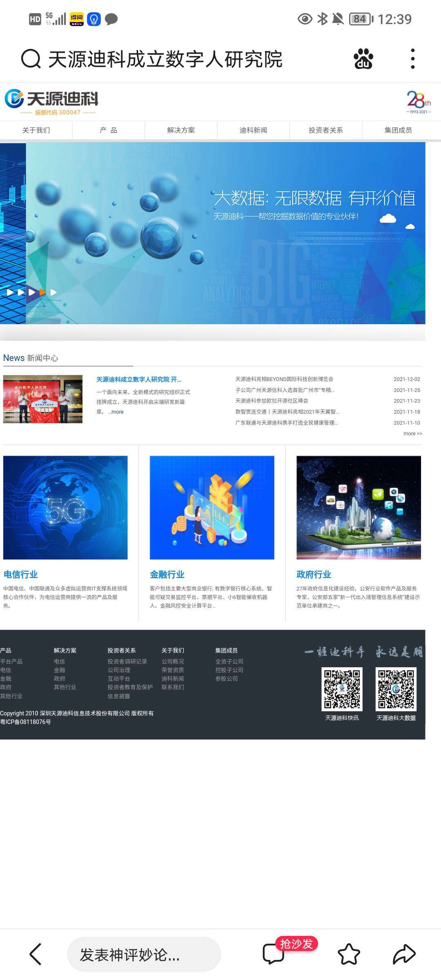Tap 天源迪科大数据 QR code
This screenshot has height=980, width=441.
tap(396, 689)
